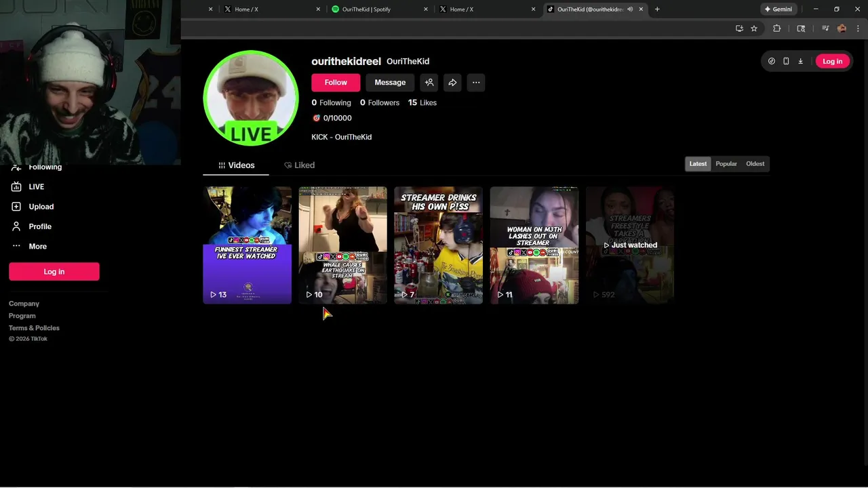This screenshot has height=488, width=868.
Task: Open the Woman Lashes Out on Streamer video
Action: point(534,245)
